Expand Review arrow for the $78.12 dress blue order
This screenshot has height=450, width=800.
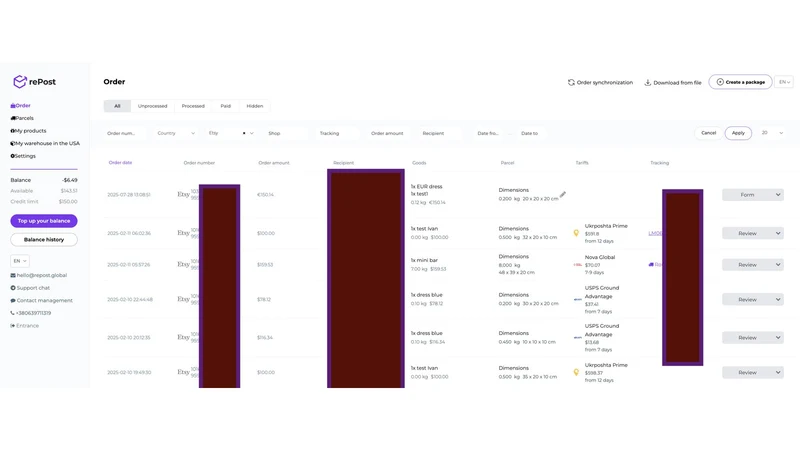click(x=778, y=299)
